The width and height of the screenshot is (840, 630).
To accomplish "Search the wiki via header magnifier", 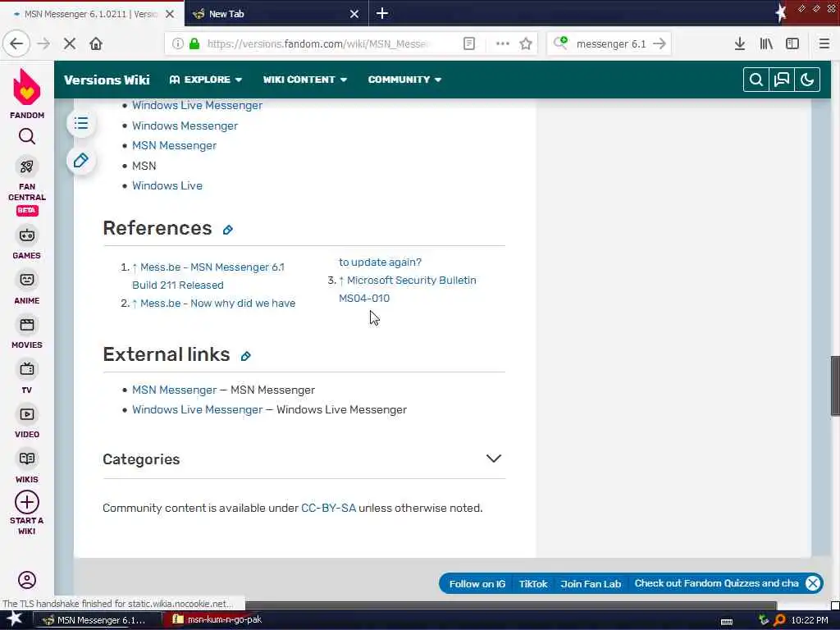I will tap(756, 80).
